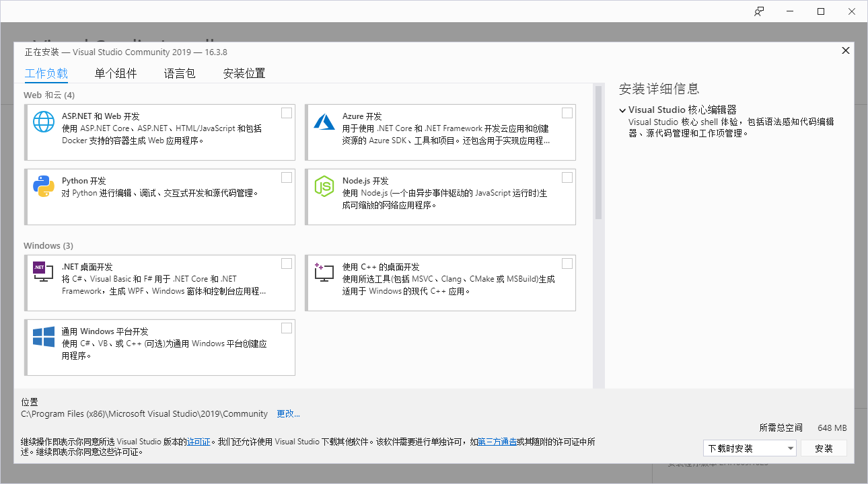
Task: Click the .NET desktop development icon
Action: pyautogui.click(x=44, y=272)
